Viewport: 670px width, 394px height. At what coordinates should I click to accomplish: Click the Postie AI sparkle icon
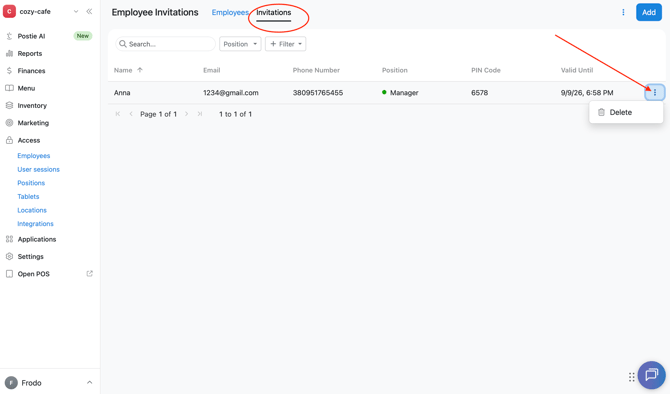click(9, 36)
